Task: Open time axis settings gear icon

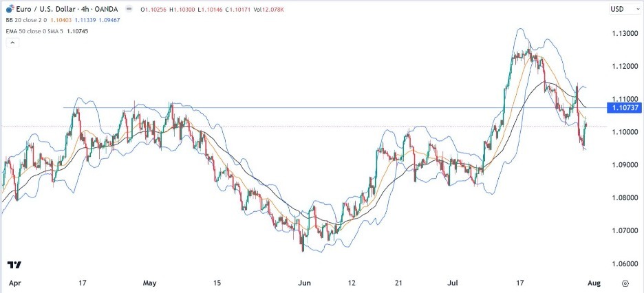Action: [625, 283]
